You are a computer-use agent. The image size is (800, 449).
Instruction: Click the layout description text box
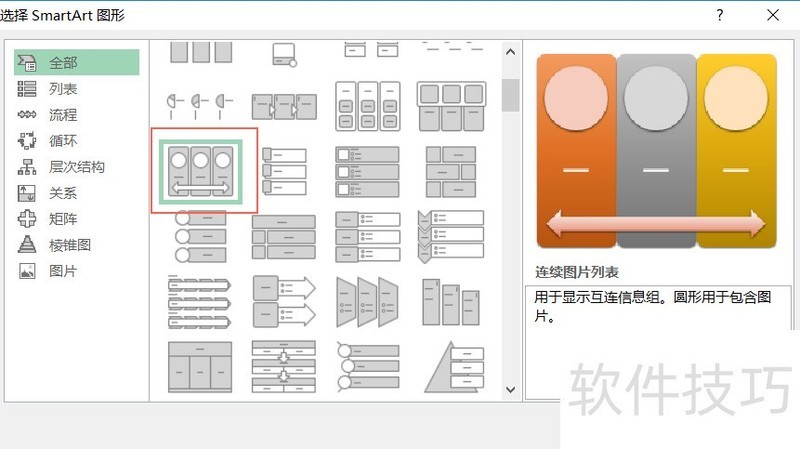pos(658,342)
